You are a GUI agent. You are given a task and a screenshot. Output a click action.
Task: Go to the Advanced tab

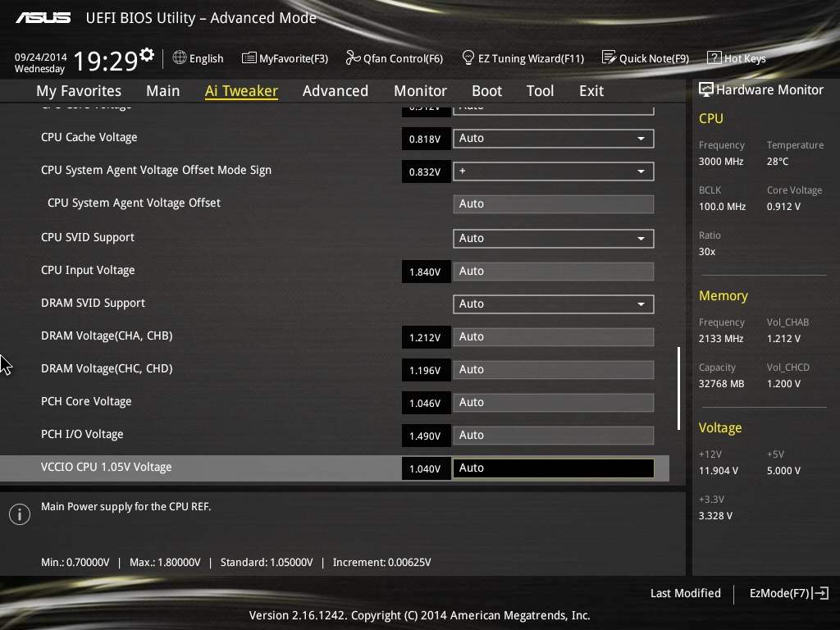[x=336, y=91]
